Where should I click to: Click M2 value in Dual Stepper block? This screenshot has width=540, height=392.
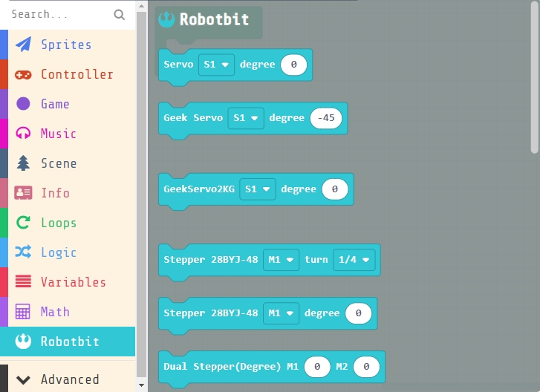pyautogui.click(x=366, y=367)
